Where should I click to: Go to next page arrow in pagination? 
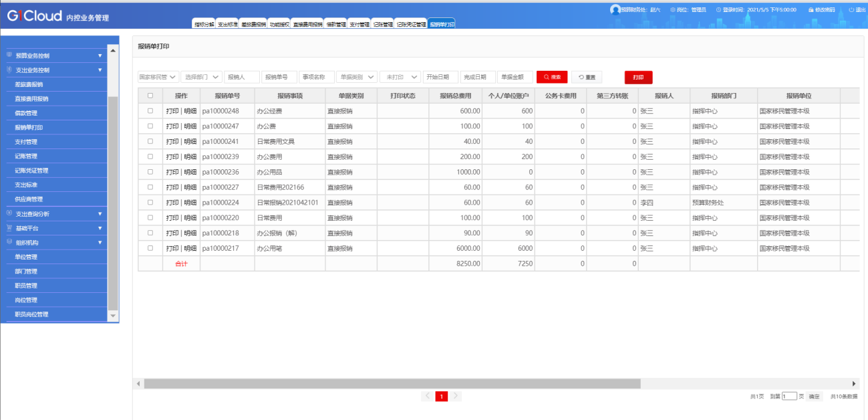click(455, 396)
